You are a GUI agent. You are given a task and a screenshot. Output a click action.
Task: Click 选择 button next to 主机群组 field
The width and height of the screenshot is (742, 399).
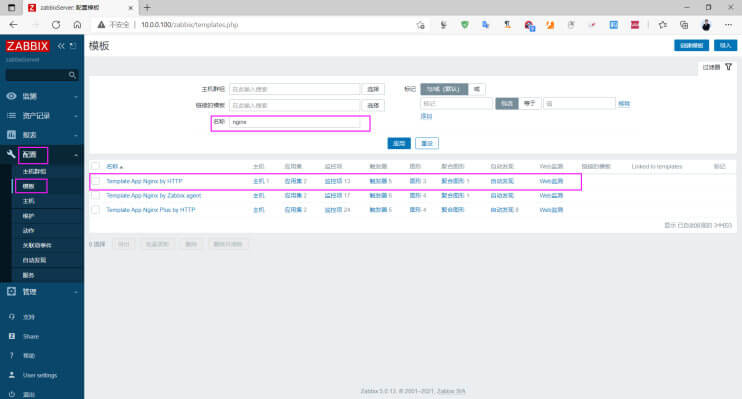pyautogui.click(x=373, y=89)
